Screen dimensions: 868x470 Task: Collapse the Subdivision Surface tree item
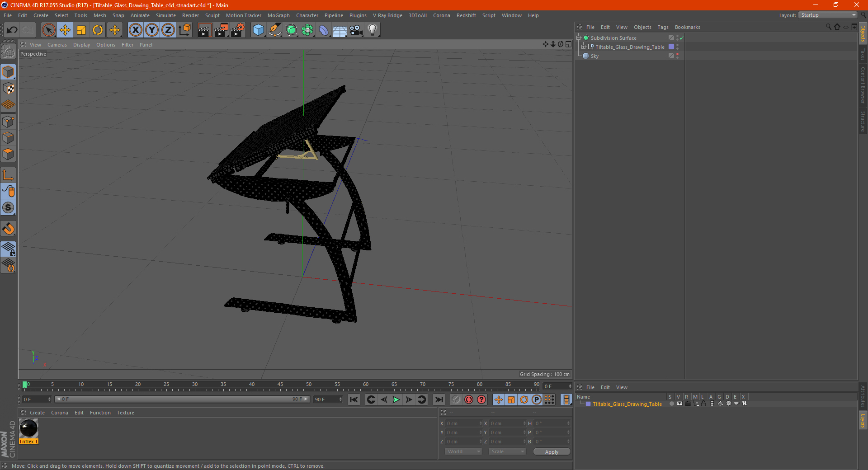click(x=578, y=38)
